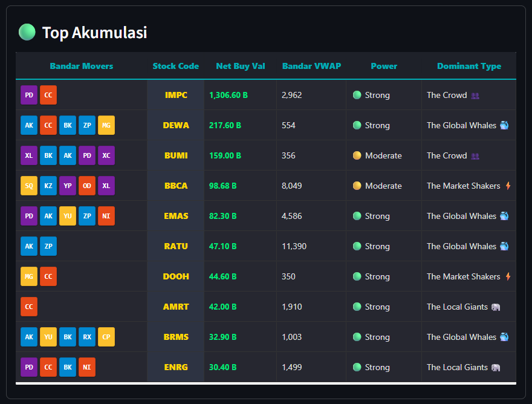This screenshot has width=532, height=404.
Task: Click the 217.60 B net buy value
Action: [225, 125]
